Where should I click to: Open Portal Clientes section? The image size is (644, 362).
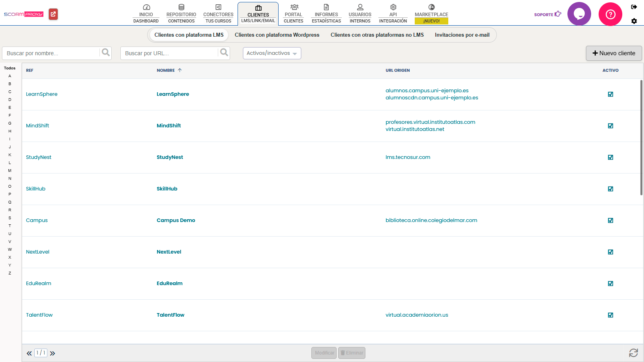coord(294,14)
